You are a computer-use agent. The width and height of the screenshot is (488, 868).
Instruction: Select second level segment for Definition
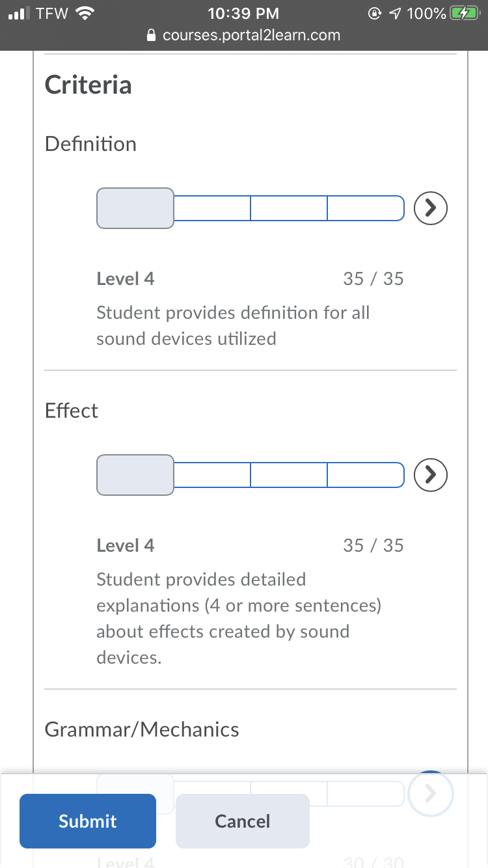coord(212,208)
